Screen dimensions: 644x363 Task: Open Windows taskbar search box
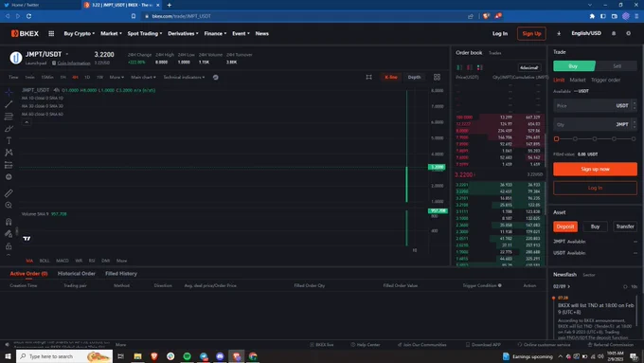pos(64,356)
